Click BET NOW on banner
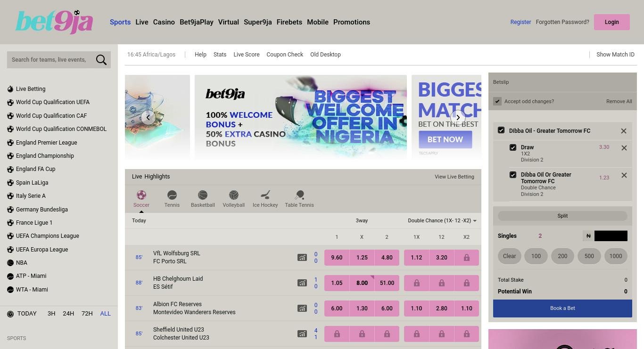Viewport: 644px width, 349px height. (446, 139)
